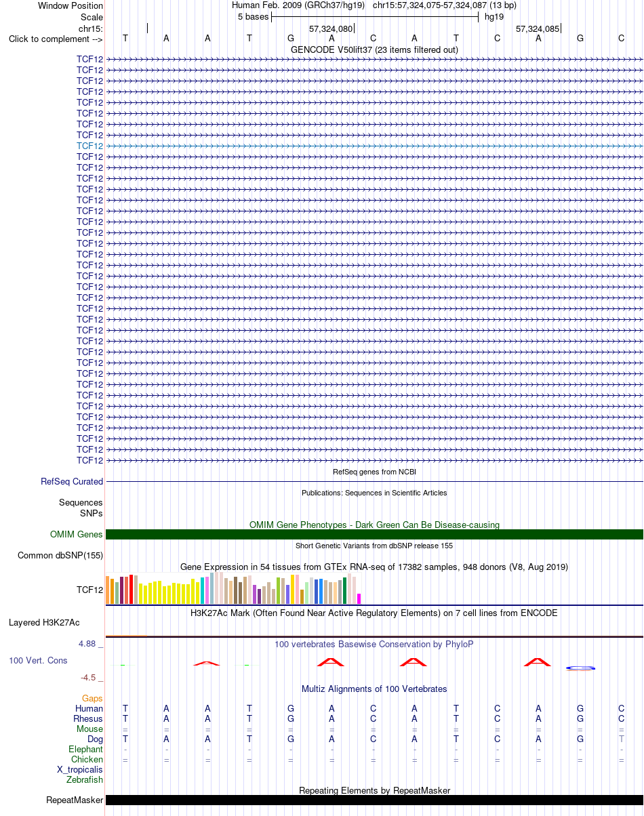Screen dimensions: 644x816
Task: Click the black RepeatMasker track bar
Action: (x=374, y=800)
